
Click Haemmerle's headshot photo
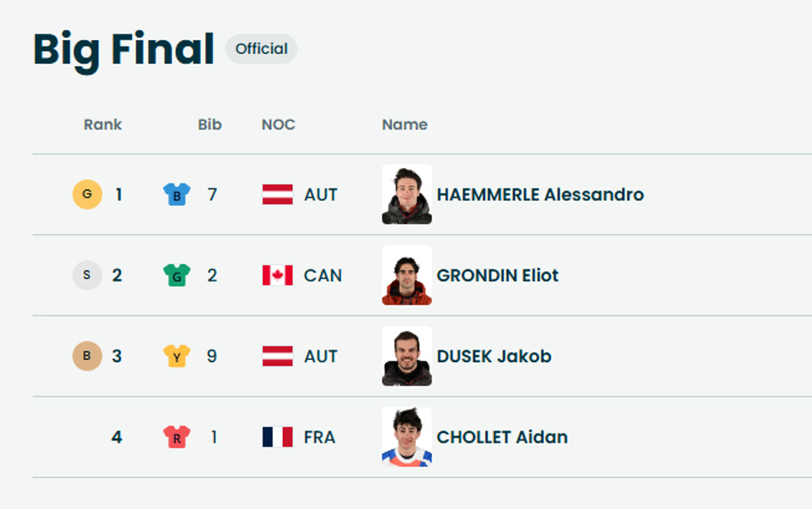coord(407,195)
